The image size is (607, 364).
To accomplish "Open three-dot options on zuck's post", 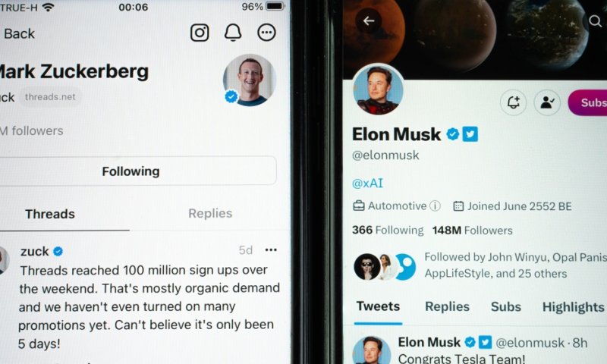I will (x=271, y=250).
